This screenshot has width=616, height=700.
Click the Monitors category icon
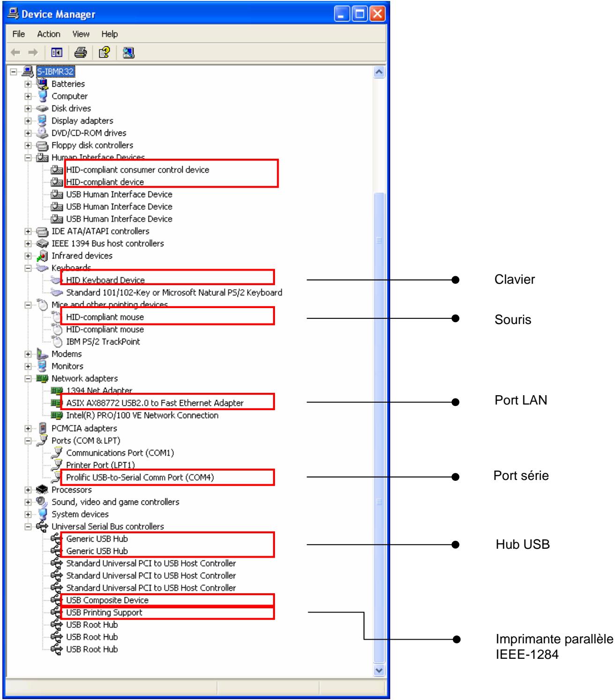[x=43, y=366]
